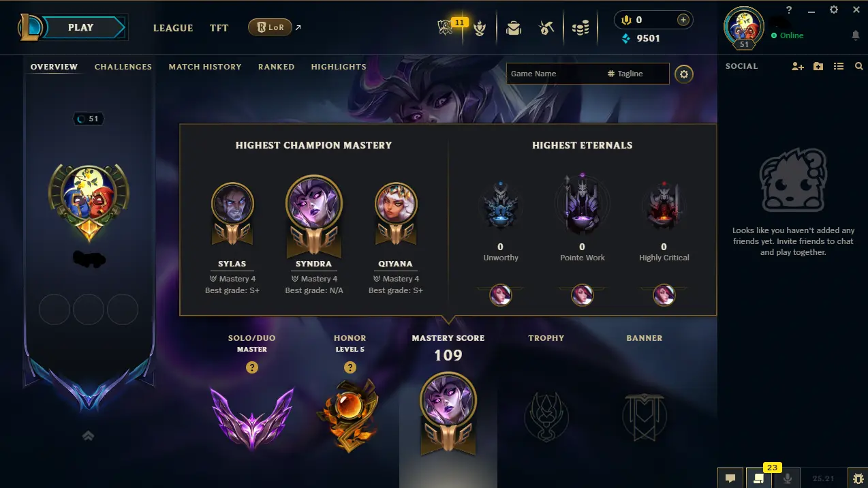Click the new folder icon in Social panel
The image size is (868, 488).
(818, 66)
